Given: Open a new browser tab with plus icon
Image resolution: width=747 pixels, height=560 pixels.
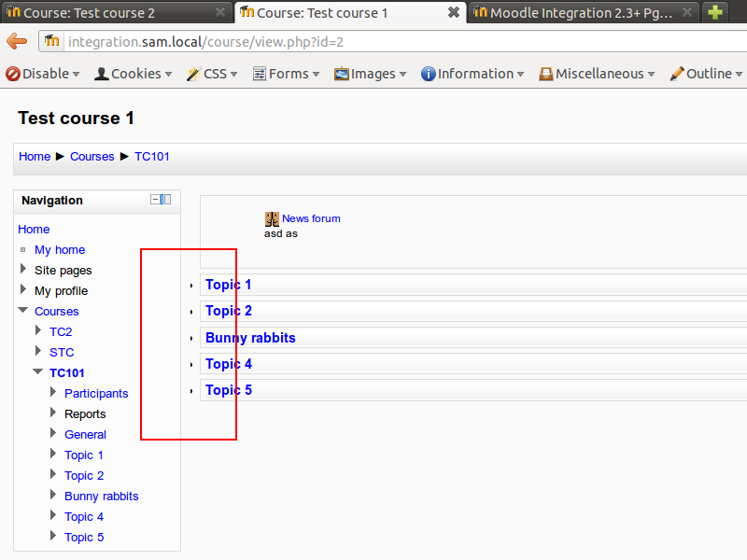Looking at the screenshot, I should click(715, 12).
